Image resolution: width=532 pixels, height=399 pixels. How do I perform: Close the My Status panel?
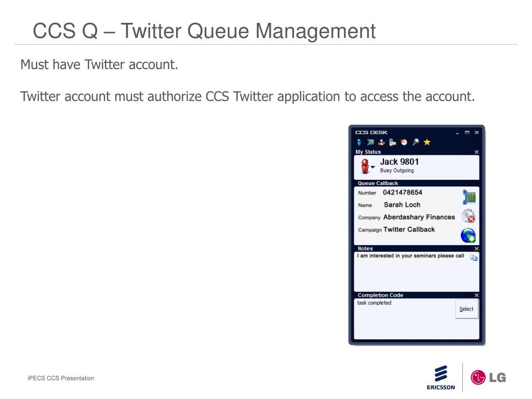pyautogui.click(x=476, y=152)
